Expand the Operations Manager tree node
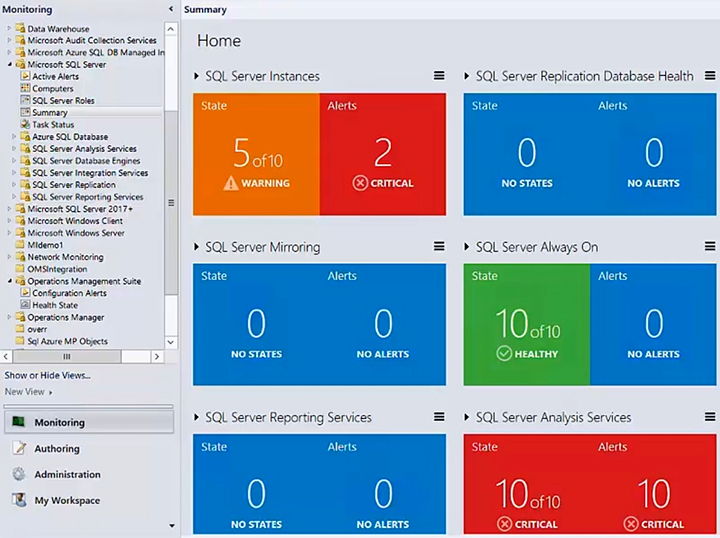 [x=9, y=317]
